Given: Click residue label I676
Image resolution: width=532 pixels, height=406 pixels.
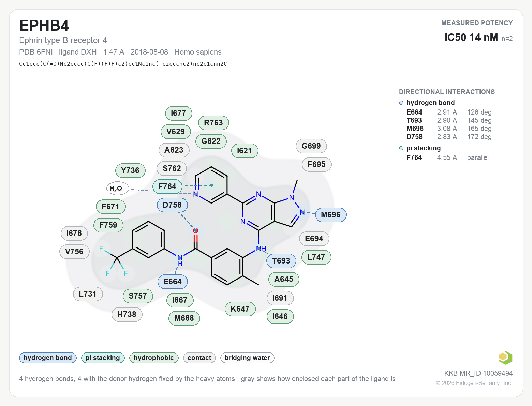Looking at the screenshot, I should coord(74,233).
